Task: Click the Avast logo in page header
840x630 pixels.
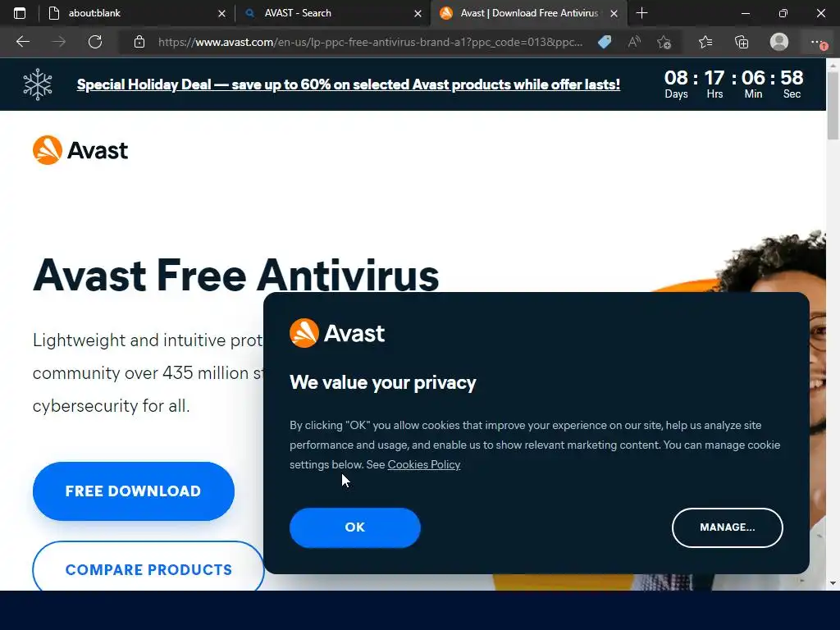Action: [x=80, y=150]
